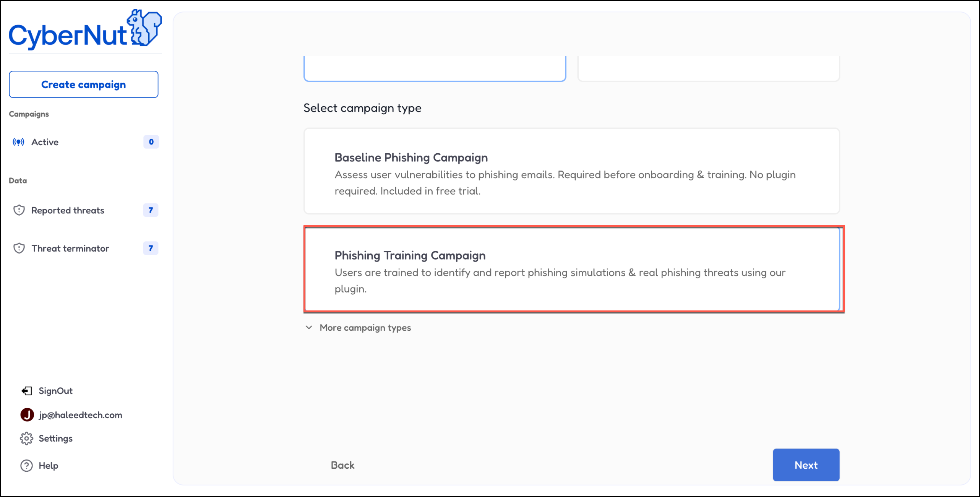The image size is (980, 497).
Task: Click the blue-outlined card above campaign types
Action: [435, 68]
